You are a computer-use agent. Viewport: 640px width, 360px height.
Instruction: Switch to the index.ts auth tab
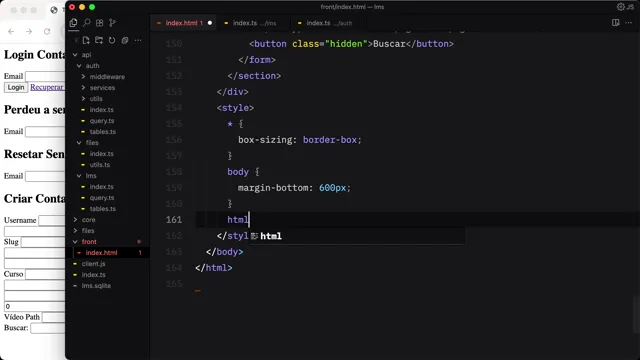329,23
